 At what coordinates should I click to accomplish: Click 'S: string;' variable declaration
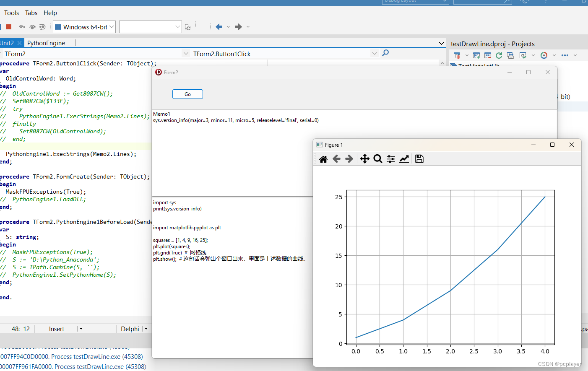coord(22,237)
